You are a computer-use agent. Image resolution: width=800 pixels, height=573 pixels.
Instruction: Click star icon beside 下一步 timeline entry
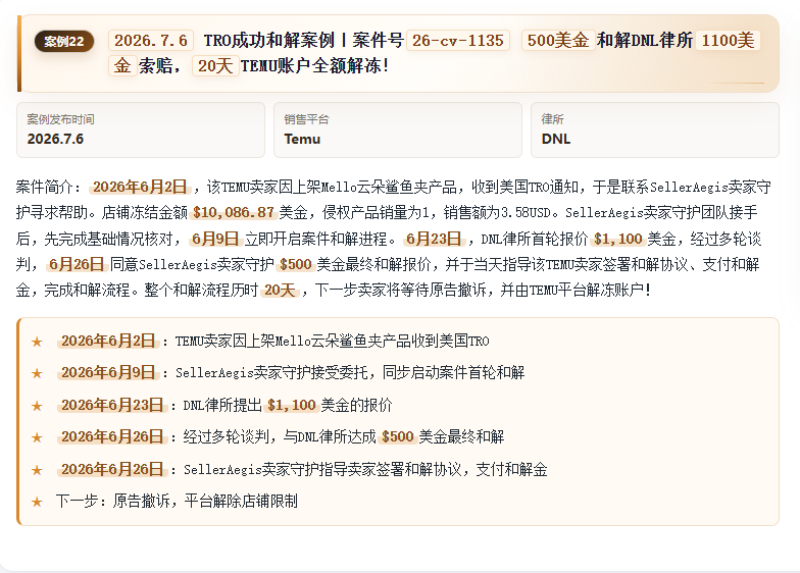tap(37, 502)
